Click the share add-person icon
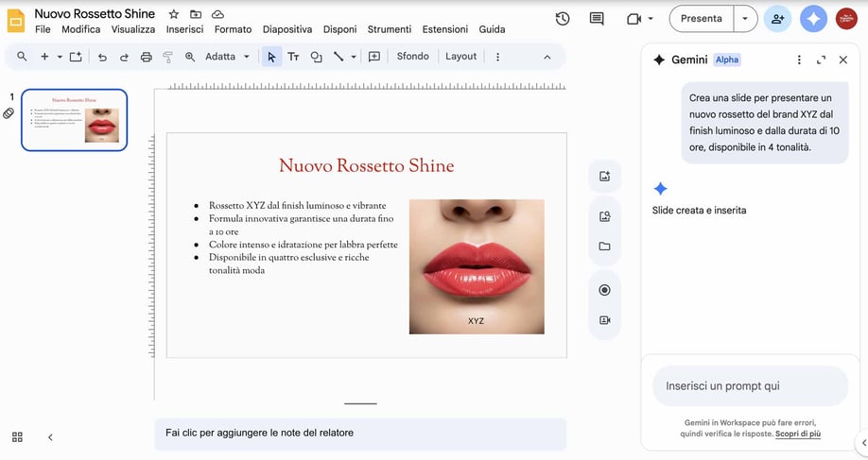 coord(778,19)
